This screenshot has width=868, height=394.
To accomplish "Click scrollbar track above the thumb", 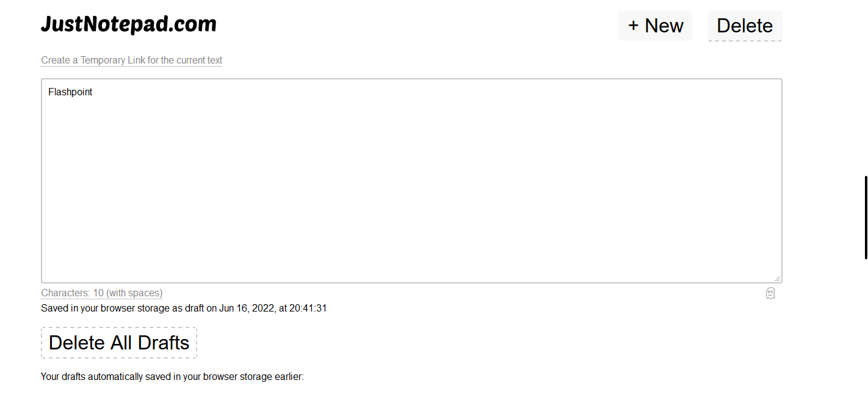I will pyautogui.click(x=866, y=88).
